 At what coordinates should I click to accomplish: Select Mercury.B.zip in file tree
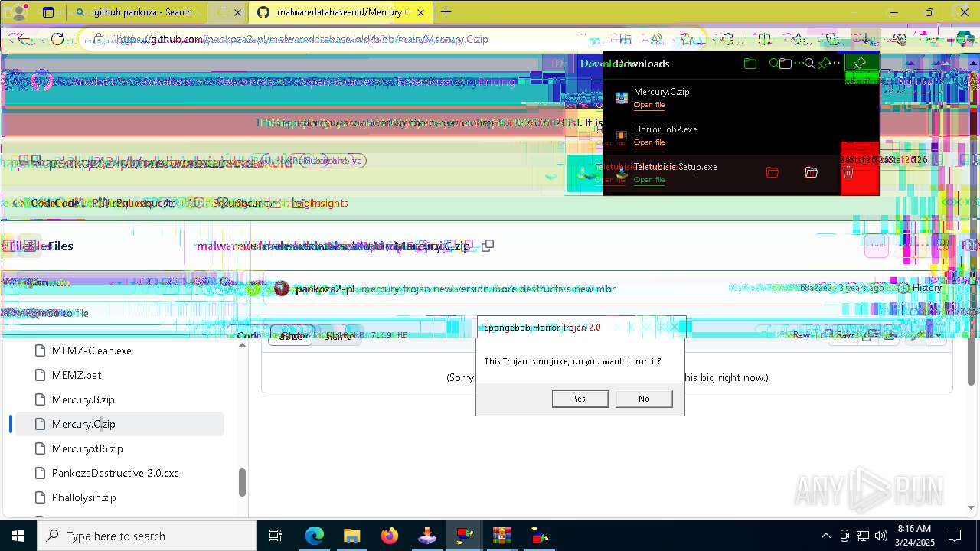tap(83, 399)
